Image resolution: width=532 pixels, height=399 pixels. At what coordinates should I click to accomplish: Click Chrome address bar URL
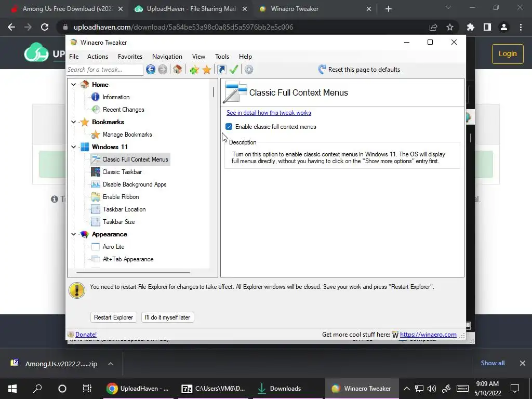(183, 27)
